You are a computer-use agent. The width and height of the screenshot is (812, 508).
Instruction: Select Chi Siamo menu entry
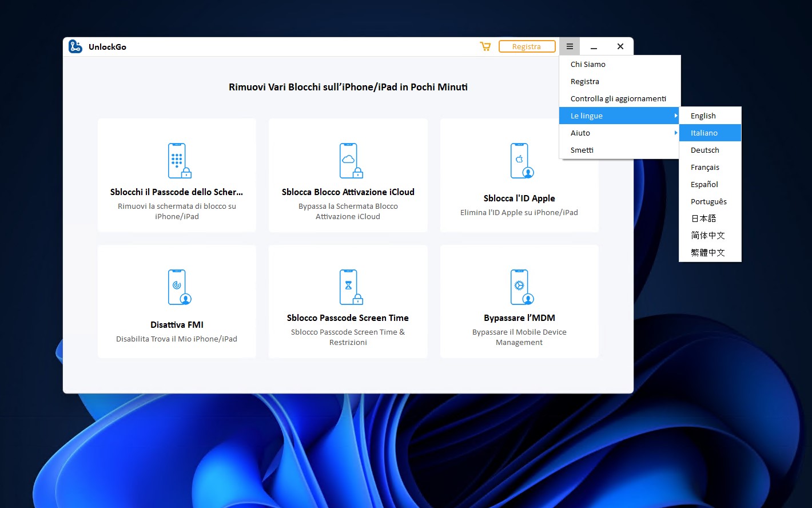tap(620, 64)
